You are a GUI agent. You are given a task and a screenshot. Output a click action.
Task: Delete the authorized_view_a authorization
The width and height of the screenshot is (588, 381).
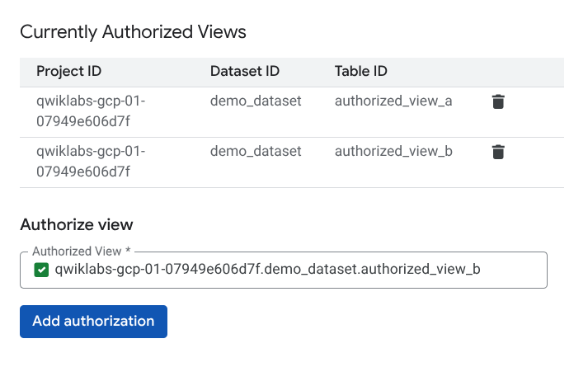pos(498,102)
